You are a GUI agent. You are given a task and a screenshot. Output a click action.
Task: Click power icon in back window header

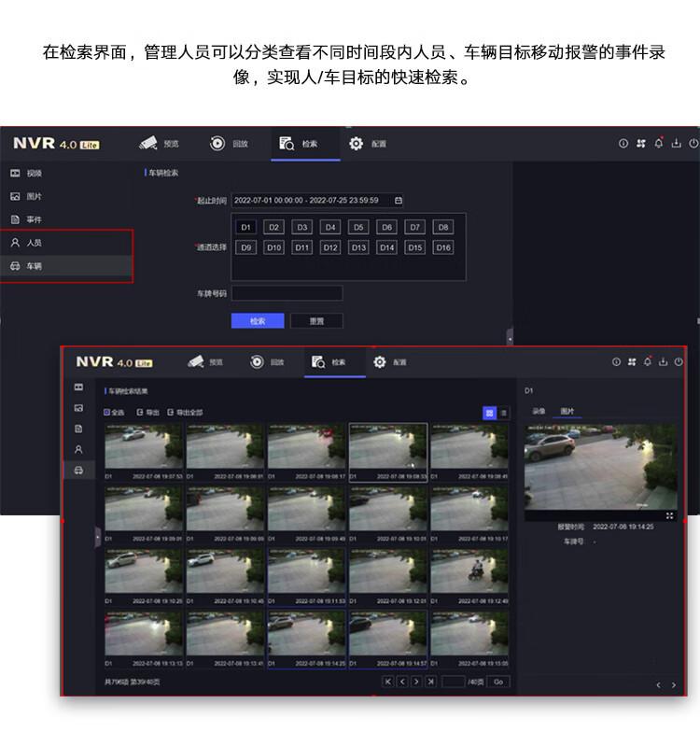click(x=693, y=143)
